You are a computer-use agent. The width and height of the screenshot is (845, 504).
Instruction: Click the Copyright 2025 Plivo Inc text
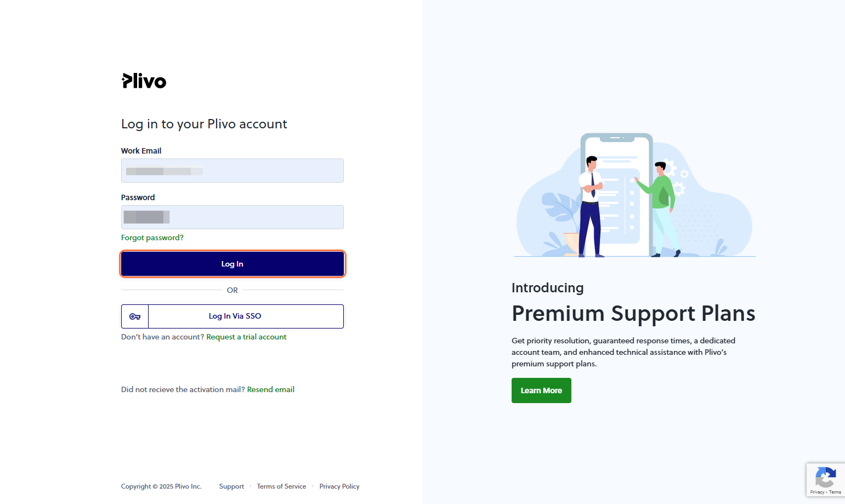161,486
